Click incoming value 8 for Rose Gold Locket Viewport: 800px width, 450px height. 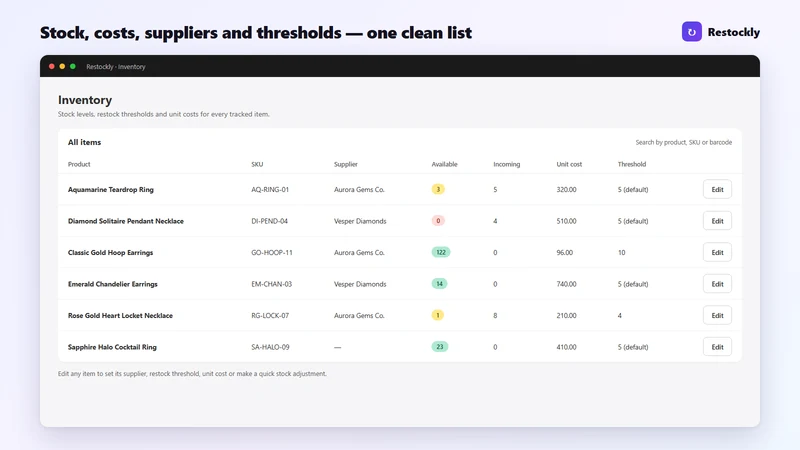coord(495,315)
